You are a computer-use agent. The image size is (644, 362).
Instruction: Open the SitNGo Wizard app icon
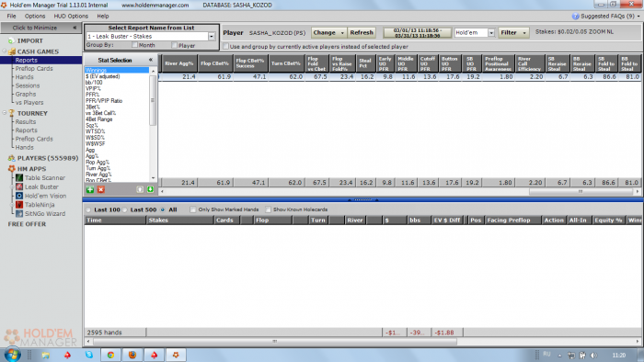click(19, 213)
